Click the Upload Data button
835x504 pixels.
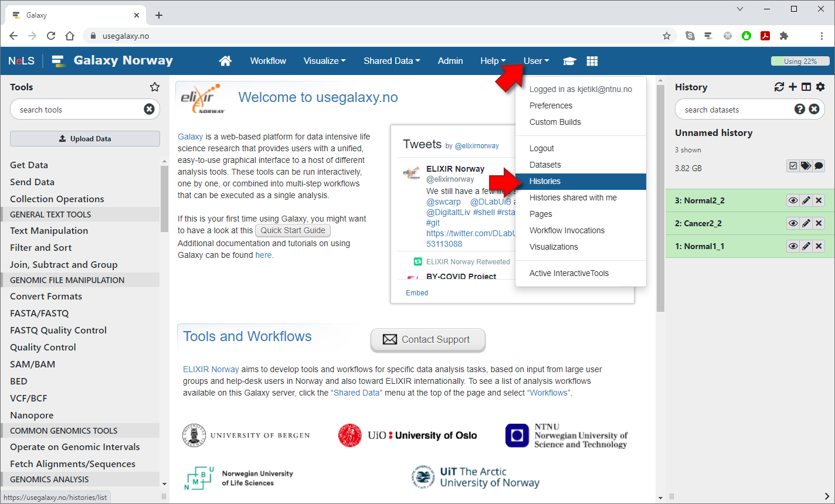pyautogui.click(x=85, y=139)
